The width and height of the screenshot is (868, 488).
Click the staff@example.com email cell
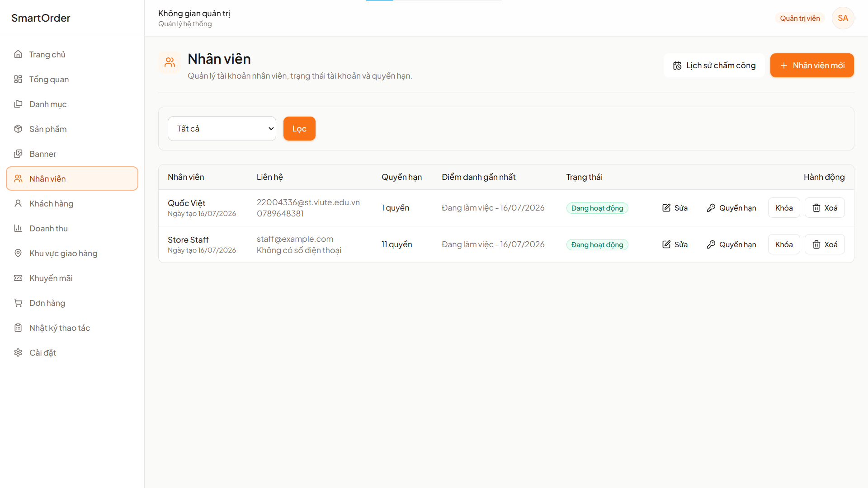[295, 239]
